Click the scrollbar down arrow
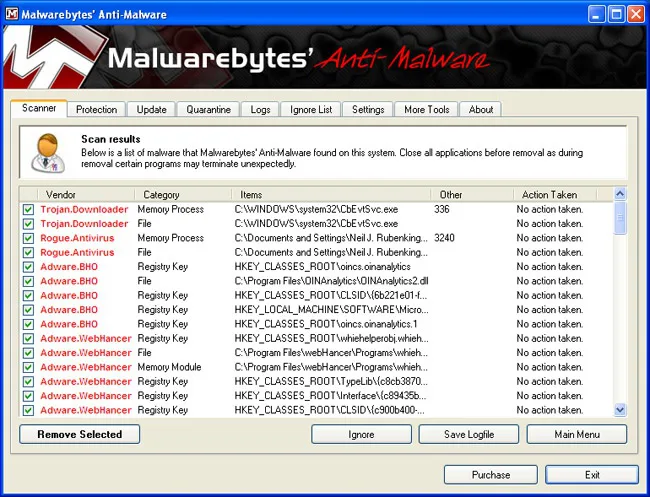 620,410
